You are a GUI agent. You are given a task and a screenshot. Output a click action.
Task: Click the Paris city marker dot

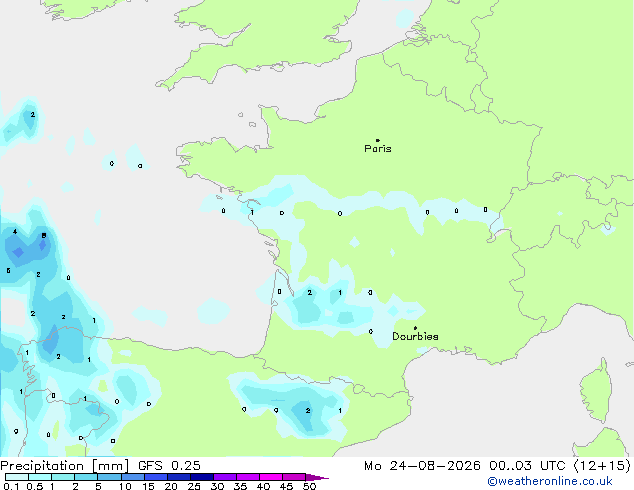tap(378, 140)
